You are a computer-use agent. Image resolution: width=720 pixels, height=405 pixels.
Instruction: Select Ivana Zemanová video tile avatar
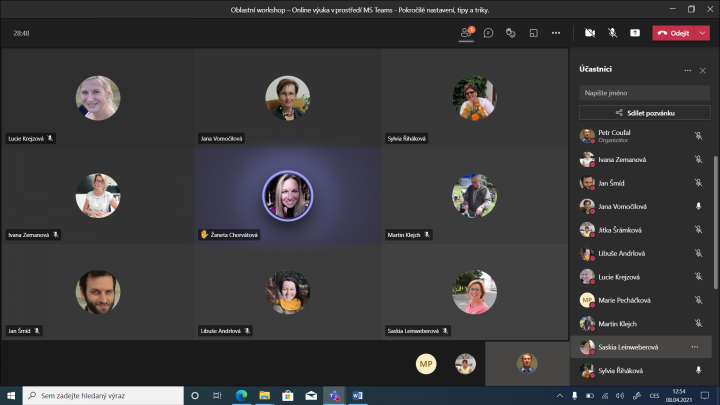(x=98, y=195)
